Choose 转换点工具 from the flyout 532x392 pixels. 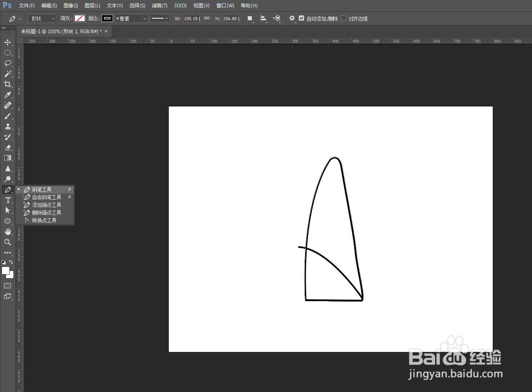click(45, 220)
